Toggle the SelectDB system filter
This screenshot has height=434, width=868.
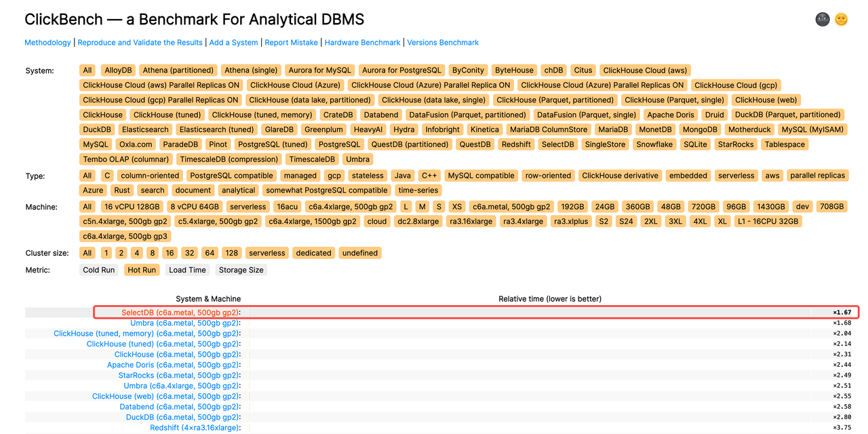558,145
